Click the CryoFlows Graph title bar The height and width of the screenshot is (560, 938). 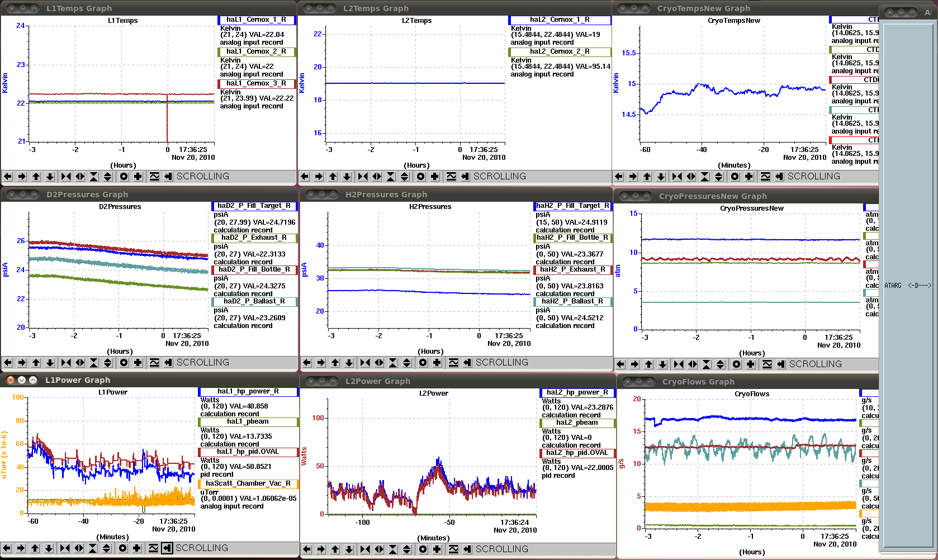(x=749, y=382)
